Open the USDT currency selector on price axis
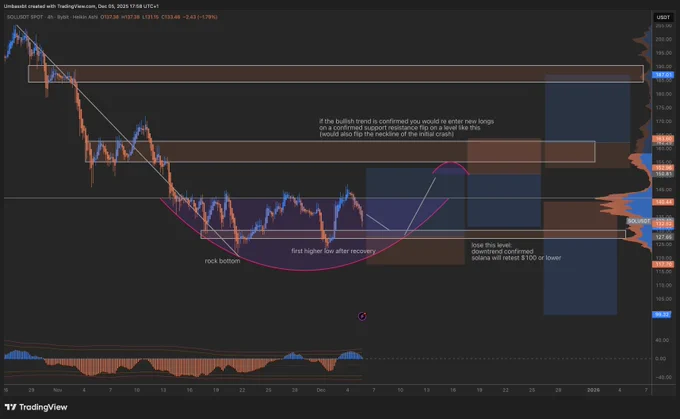 [663, 17]
